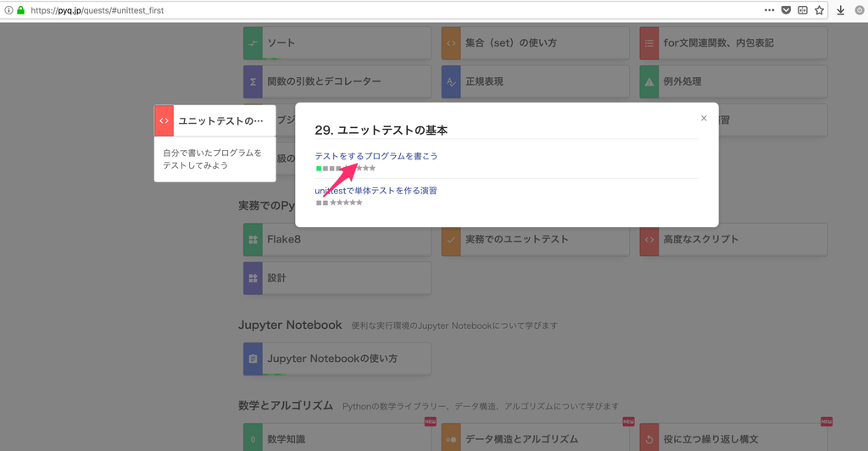Select the ユニットテストの… quest card title
This screenshot has height=451, width=868.
(220, 120)
